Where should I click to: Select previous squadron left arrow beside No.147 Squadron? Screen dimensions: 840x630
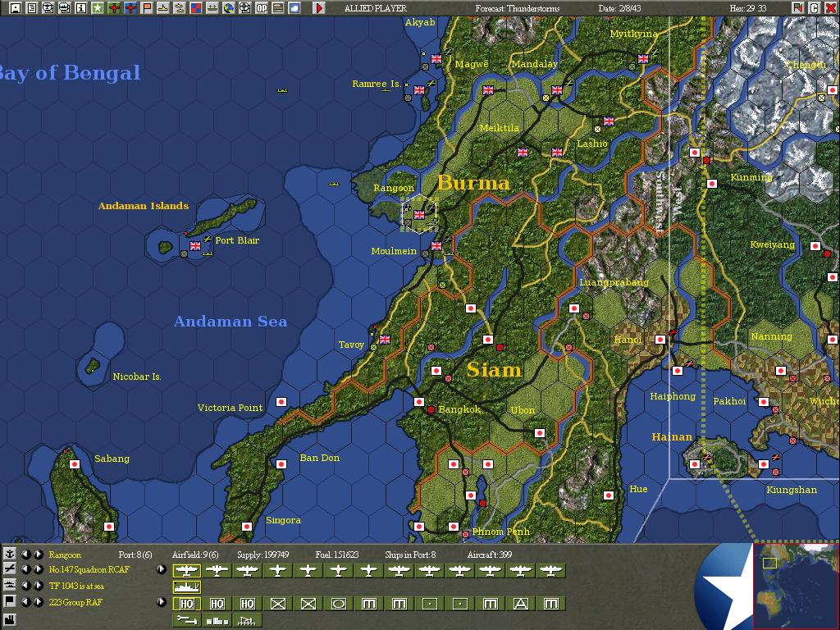click(25, 569)
